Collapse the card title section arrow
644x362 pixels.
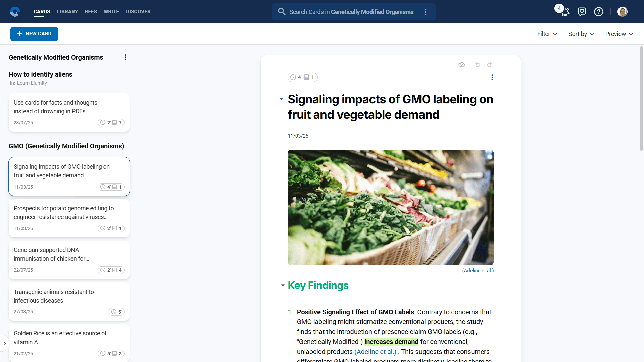[x=281, y=99]
